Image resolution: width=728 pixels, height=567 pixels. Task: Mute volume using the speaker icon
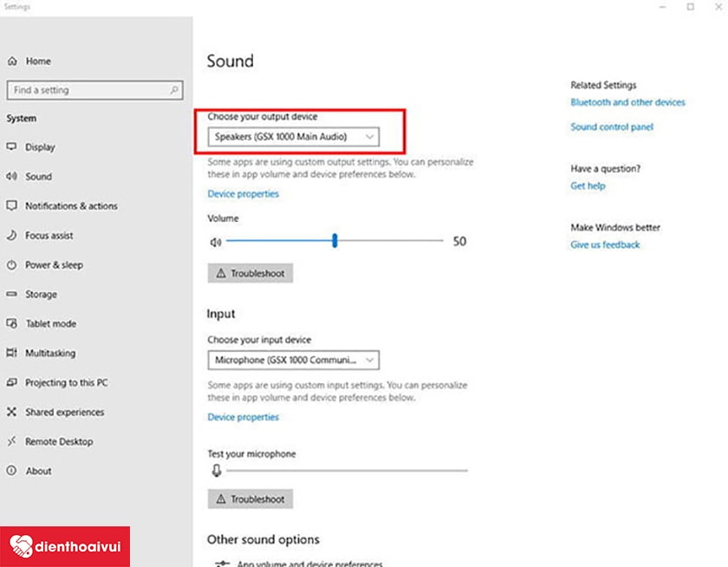(216, 242)
